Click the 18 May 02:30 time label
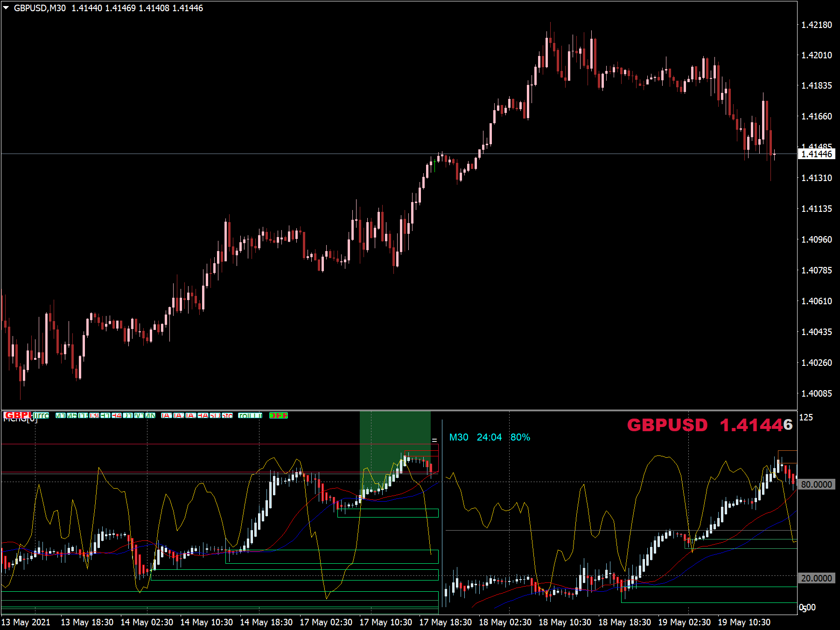The width and height of the screenshot is (840, 630). tap(505, 622)
